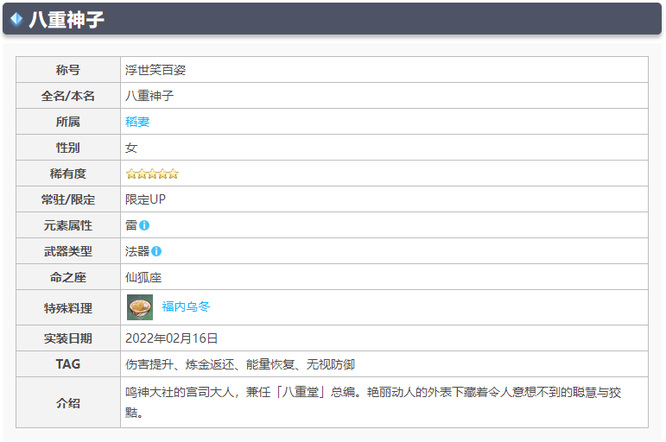
Task: Click the TAG label cell
Action: (68, 364)
